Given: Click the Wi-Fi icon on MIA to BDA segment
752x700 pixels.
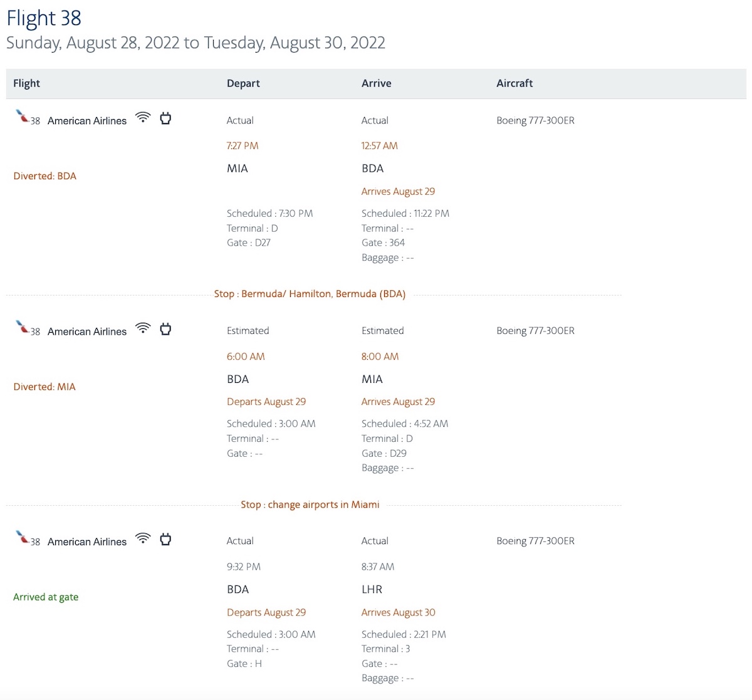Looking at the screenshot, I should (144, 117).
